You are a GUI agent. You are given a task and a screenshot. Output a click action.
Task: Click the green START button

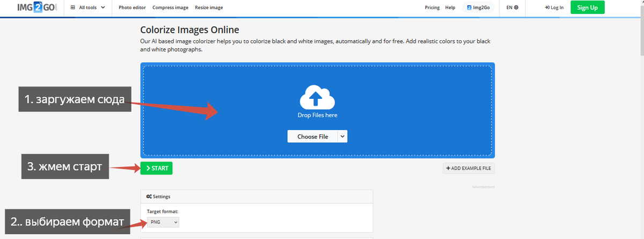(157, 168)
